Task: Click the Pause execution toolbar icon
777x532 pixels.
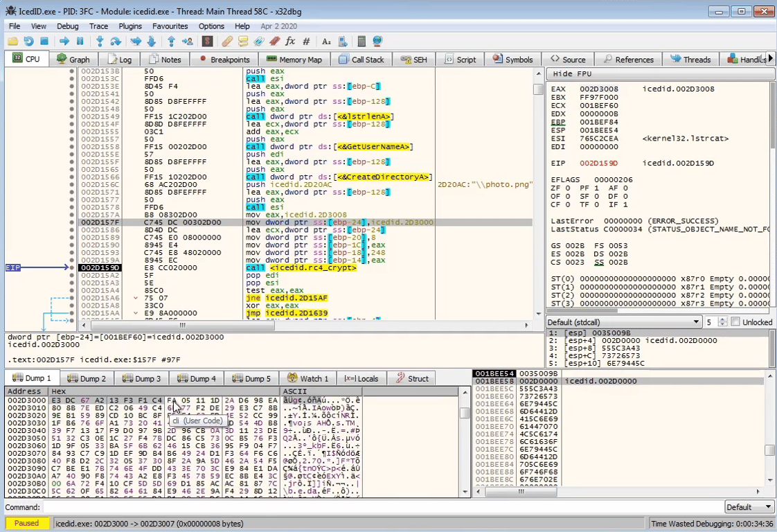Action: coord(80,42)
